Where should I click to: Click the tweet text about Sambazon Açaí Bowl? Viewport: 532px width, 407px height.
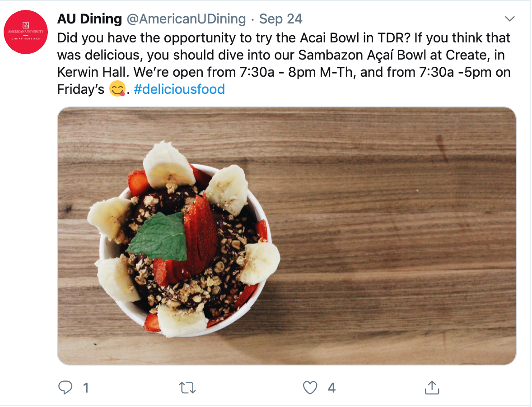(284, 63)
